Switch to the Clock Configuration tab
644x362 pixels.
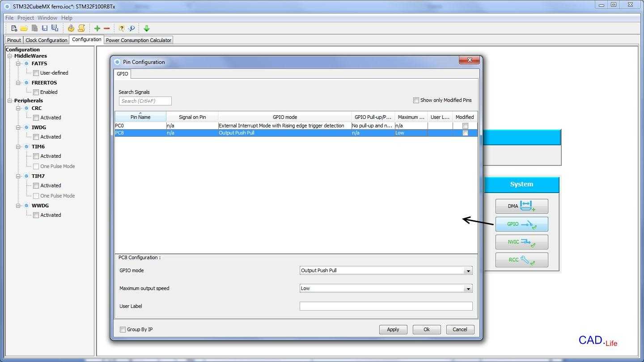click(x=47, y=40)
